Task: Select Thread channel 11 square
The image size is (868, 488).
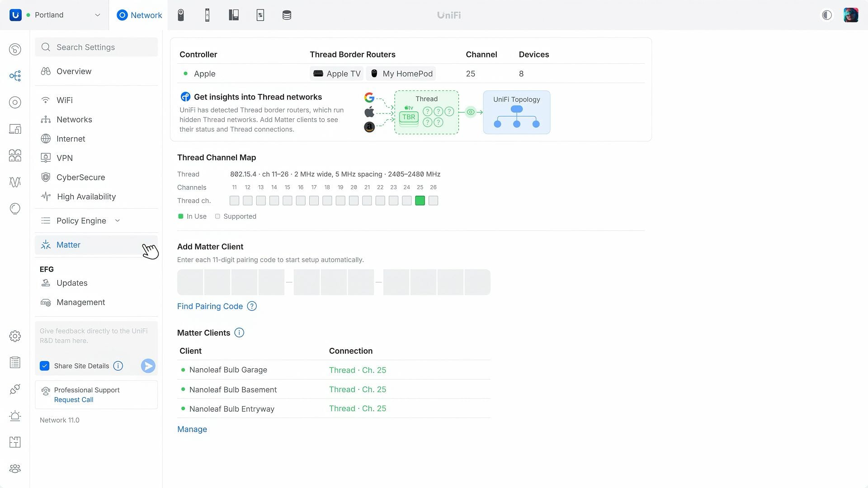Action: 234,201
